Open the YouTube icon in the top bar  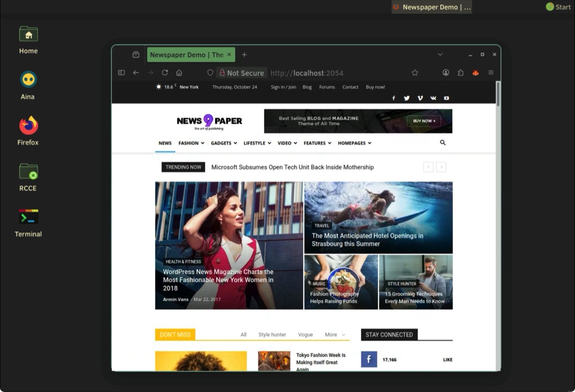click(446, 98)
